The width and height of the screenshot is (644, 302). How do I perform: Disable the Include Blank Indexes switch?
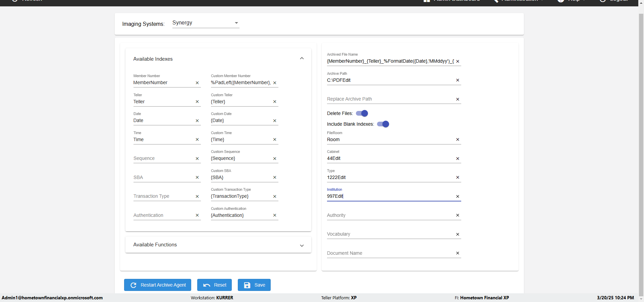pyautogui.click(x=383, y=124)
